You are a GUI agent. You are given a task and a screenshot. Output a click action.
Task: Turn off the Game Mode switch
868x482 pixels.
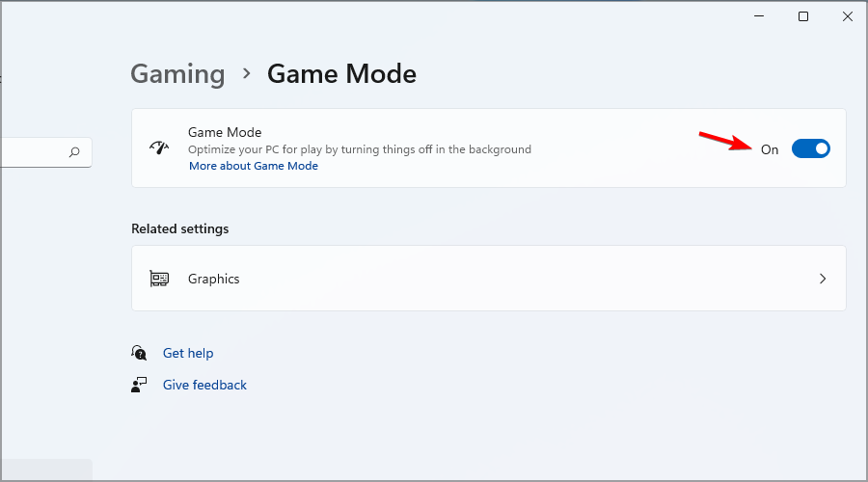click(810, 148)
